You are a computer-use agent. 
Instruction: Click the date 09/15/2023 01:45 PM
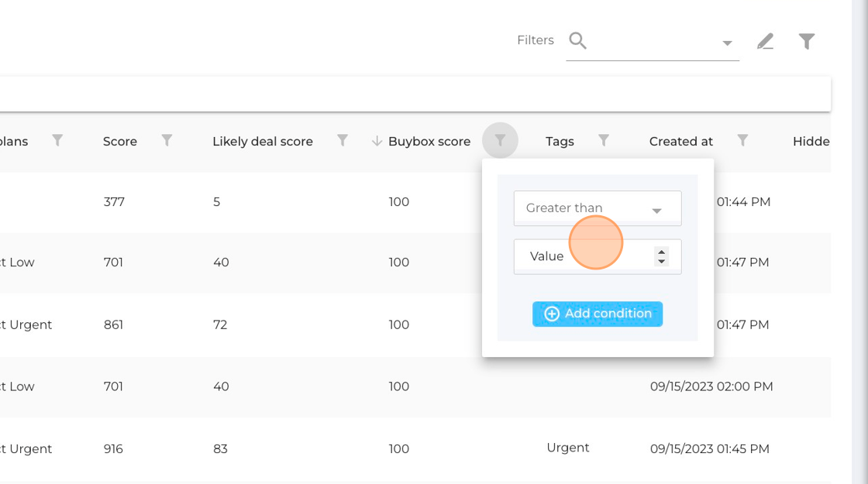tap(710, 448)
